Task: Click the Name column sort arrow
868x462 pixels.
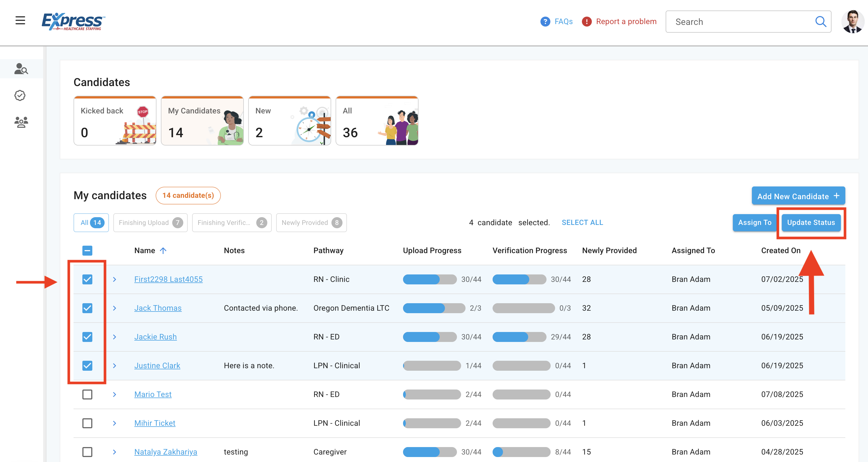Action: pyautogui.click(x=163, y=251)
